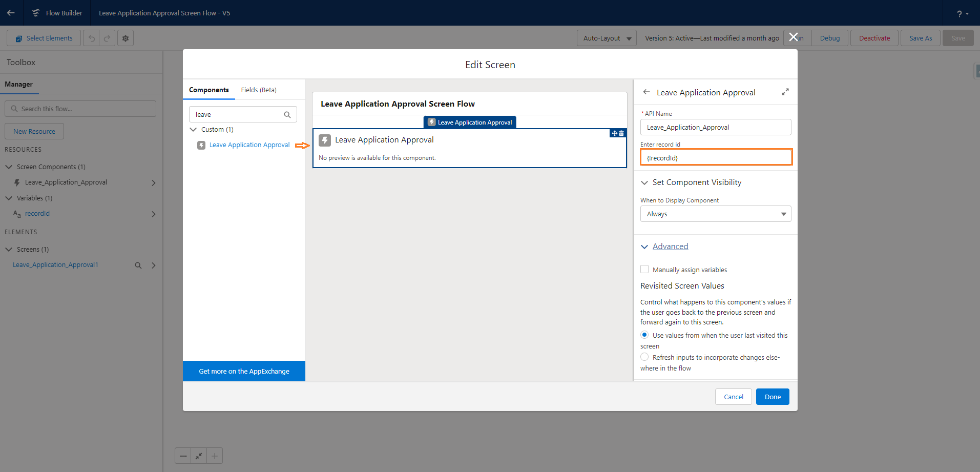
Task: Open flow settings gear icon
Action: (126, 38)
